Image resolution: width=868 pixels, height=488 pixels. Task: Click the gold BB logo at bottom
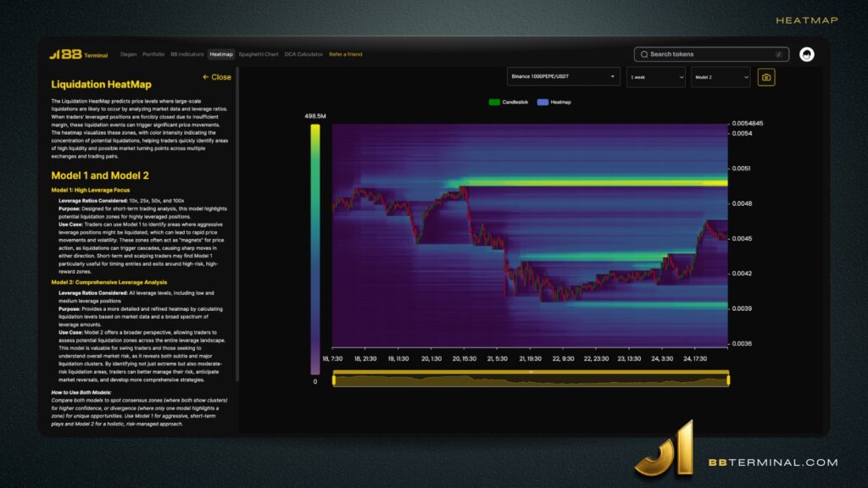coord(667,448)
